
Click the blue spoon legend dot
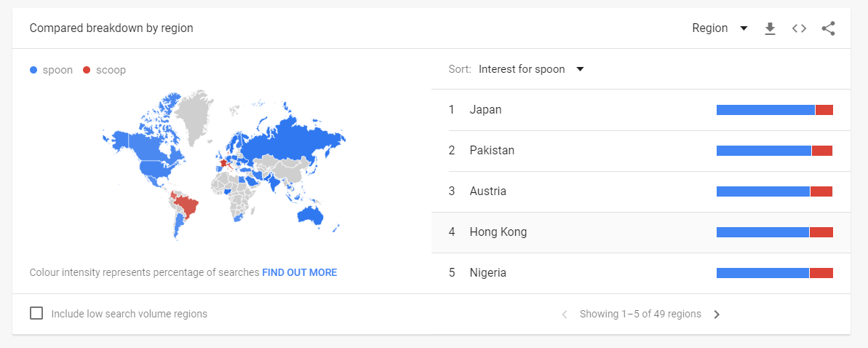(33, 71)
